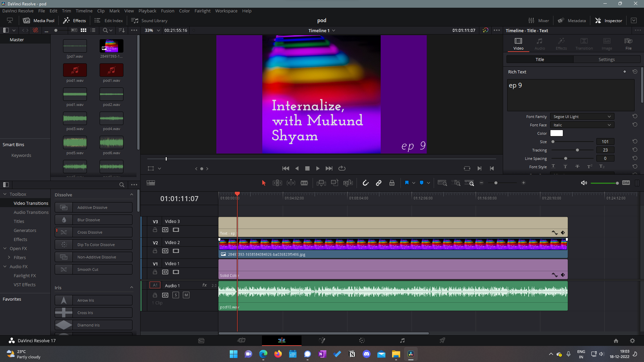Open Font Face Italic dropdown
Image resolution: width=644 pixels, height=362 pixels.
[582, 125]
